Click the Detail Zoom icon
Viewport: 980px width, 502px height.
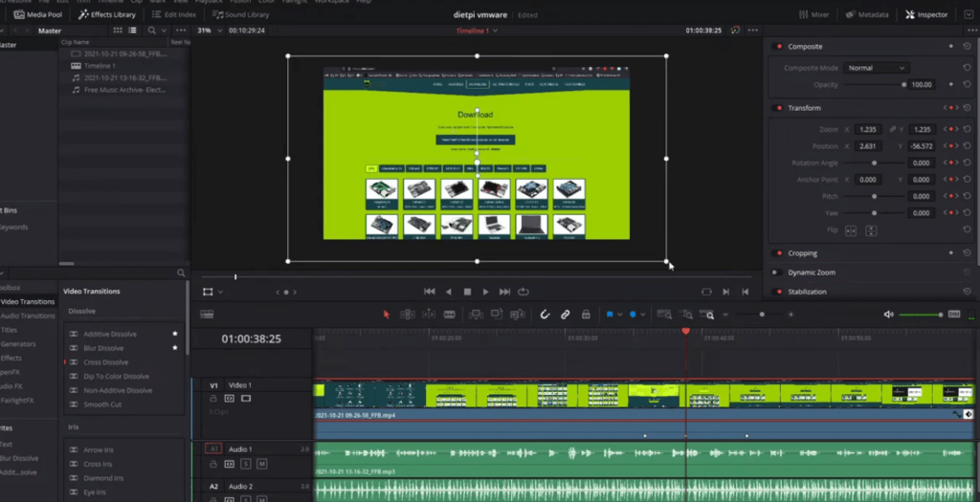coord(686,315)
